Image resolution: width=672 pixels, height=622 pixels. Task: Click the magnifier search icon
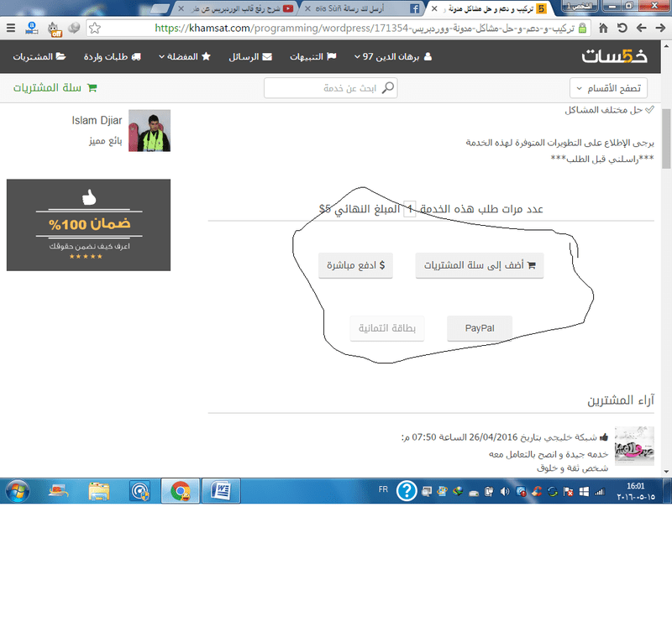click(x=388, y=88)
